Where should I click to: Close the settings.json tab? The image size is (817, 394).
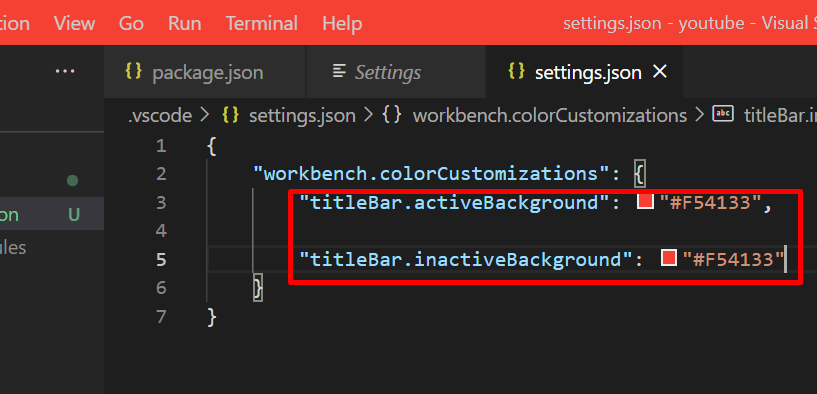[660, 72]
